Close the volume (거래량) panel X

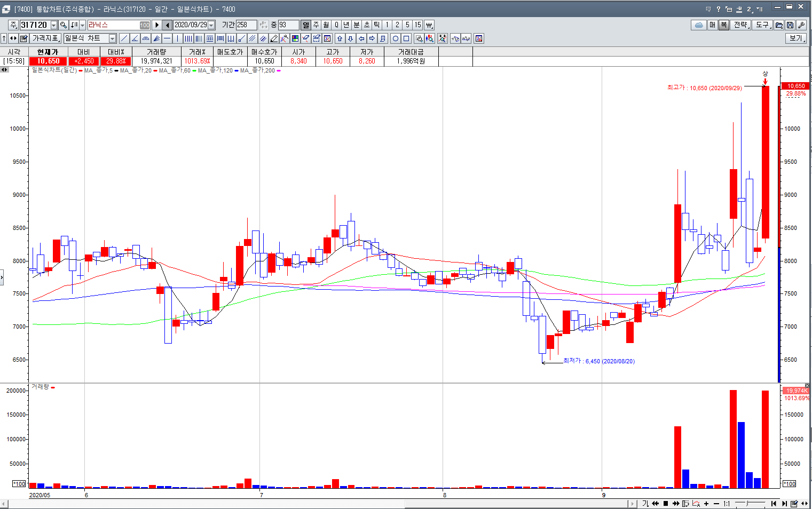point(807,386)
